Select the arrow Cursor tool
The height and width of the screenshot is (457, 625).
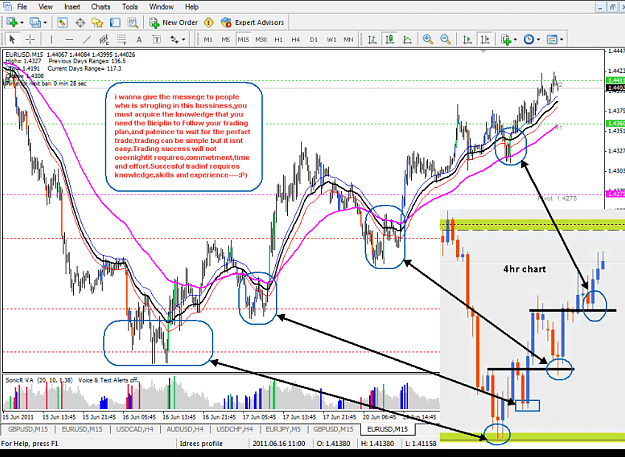click(12, 39)
